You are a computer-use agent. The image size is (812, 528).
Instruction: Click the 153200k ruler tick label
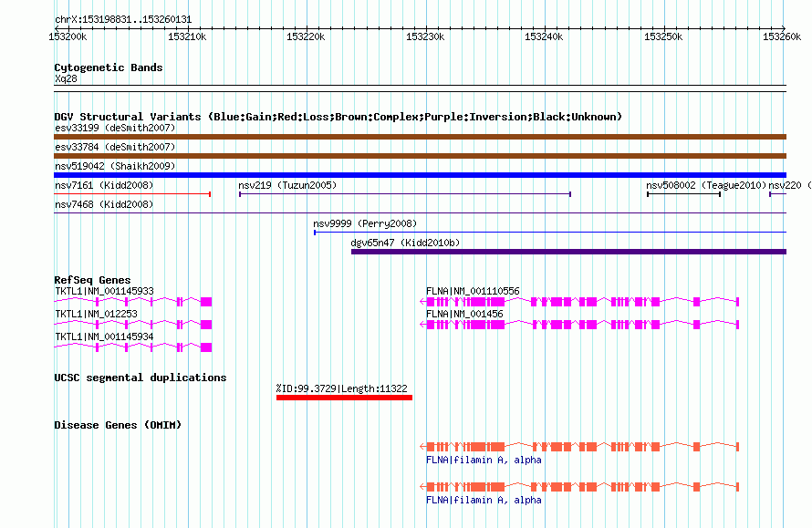coord(68,36)
